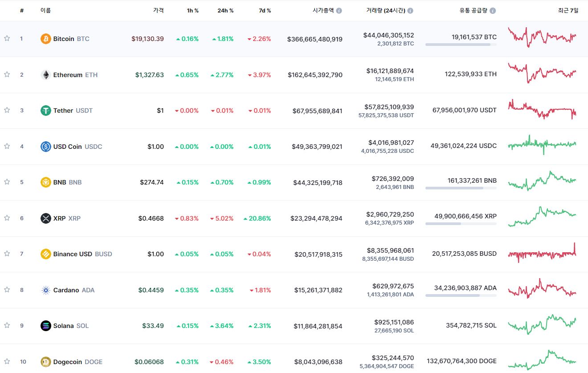The width and height of the screenshot is (588, 373).
Task: Toggle the USD Coin watchlist star
Action: click(x=7, y=146)
